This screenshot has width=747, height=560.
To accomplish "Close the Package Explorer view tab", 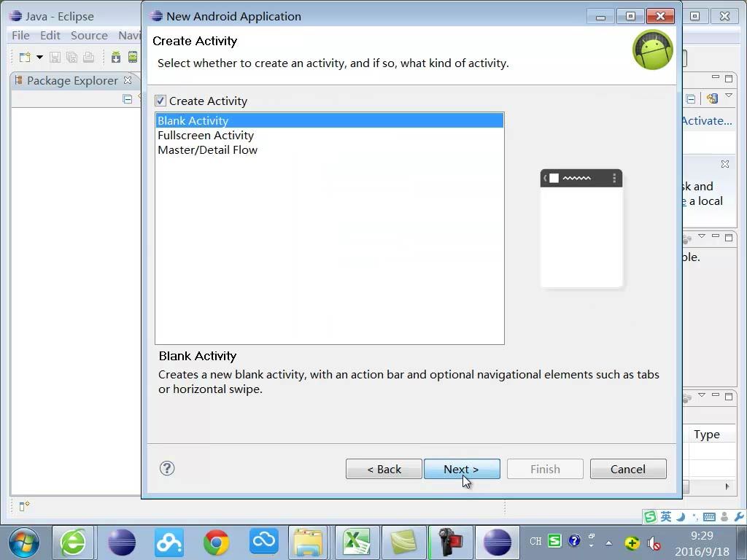I will (128, 80).
